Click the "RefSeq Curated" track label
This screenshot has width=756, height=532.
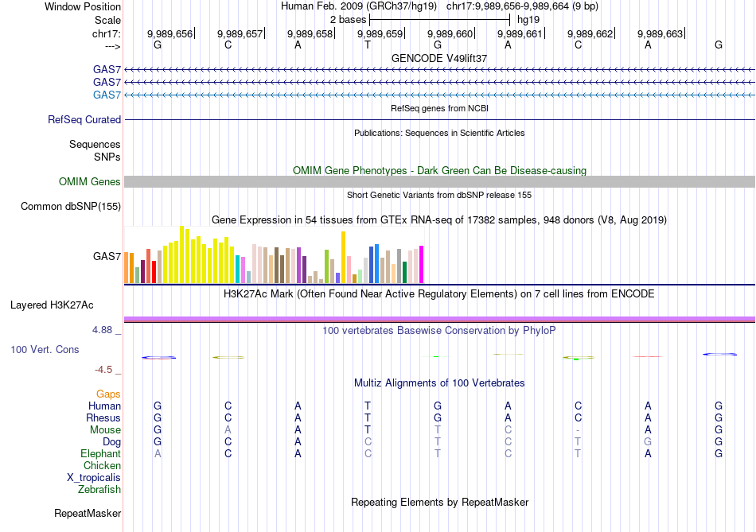[x=84, y=119]
